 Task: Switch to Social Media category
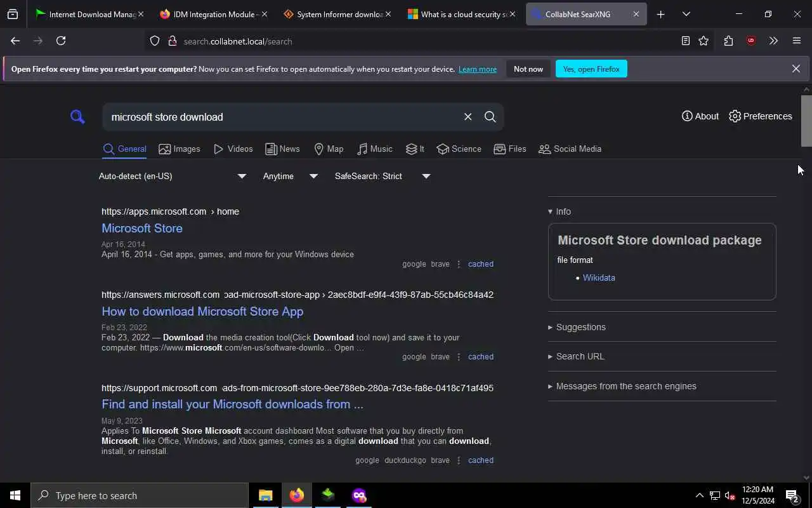tap(570, 149)
